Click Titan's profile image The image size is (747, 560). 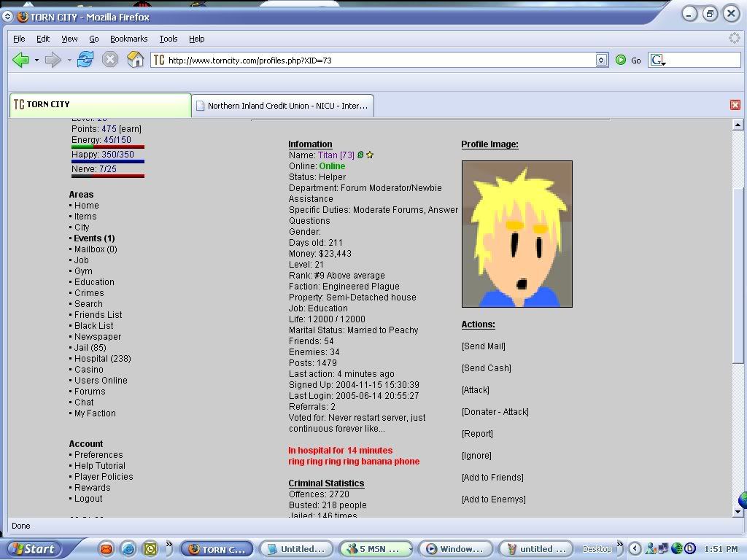[x=517, y=234]
